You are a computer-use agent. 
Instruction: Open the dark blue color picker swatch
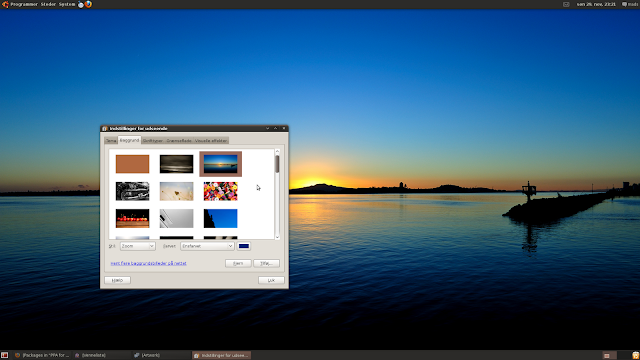tap(244, 246)
